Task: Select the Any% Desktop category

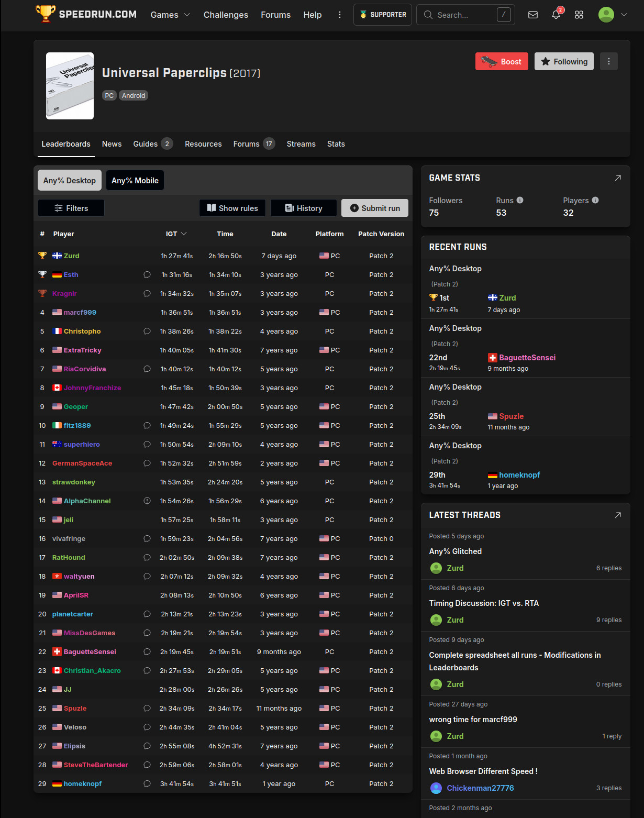Action: tap(70, 180)
